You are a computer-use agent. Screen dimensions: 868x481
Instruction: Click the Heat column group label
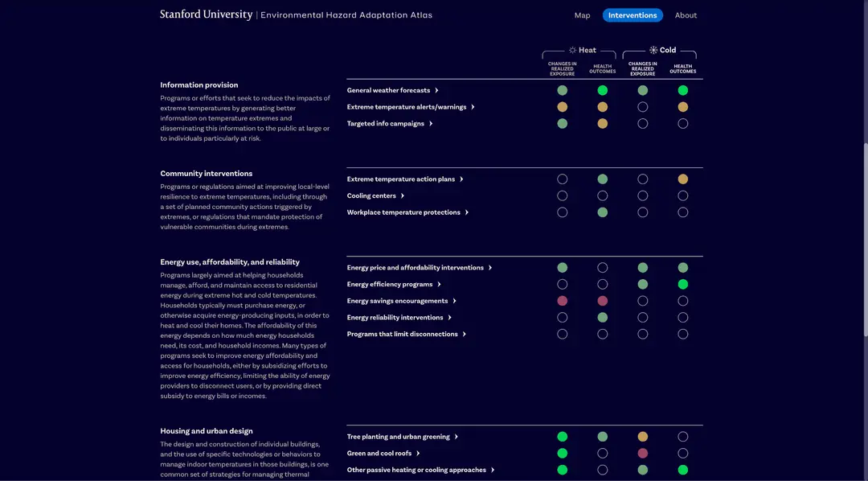tap(587, 50)
